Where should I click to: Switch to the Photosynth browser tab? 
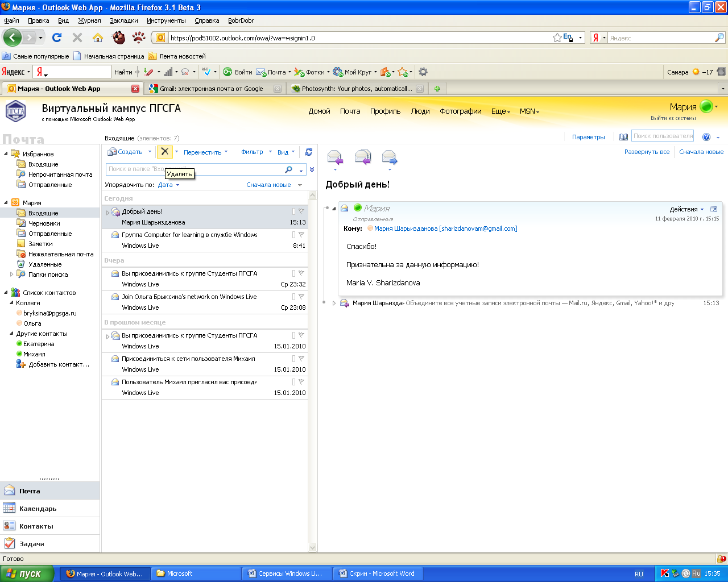[x=357, y=89]
